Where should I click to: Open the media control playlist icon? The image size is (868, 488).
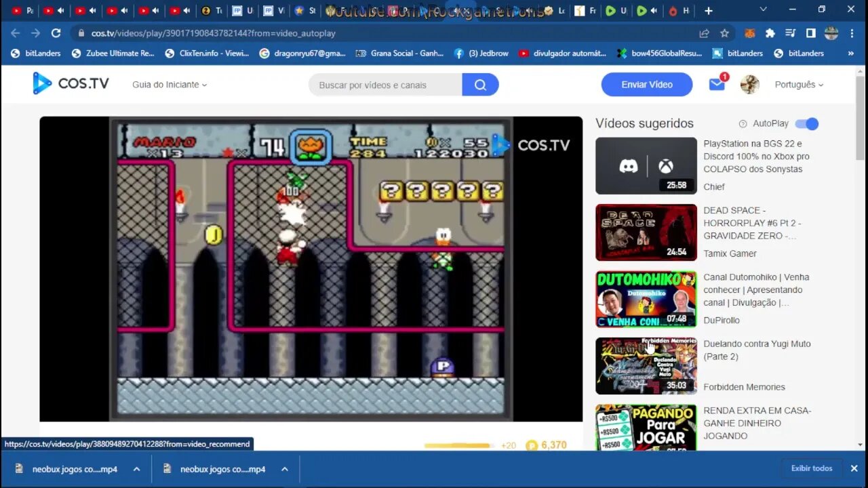coord(790,33)
